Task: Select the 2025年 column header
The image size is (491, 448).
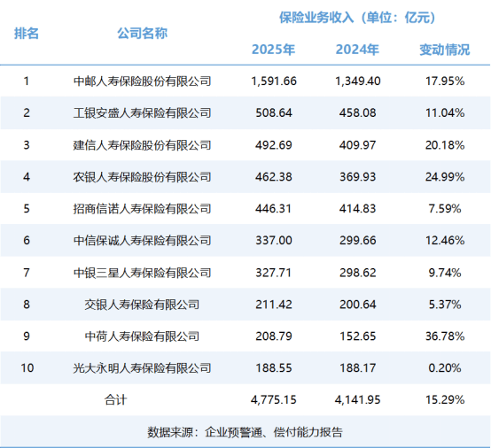Action: 273,50
